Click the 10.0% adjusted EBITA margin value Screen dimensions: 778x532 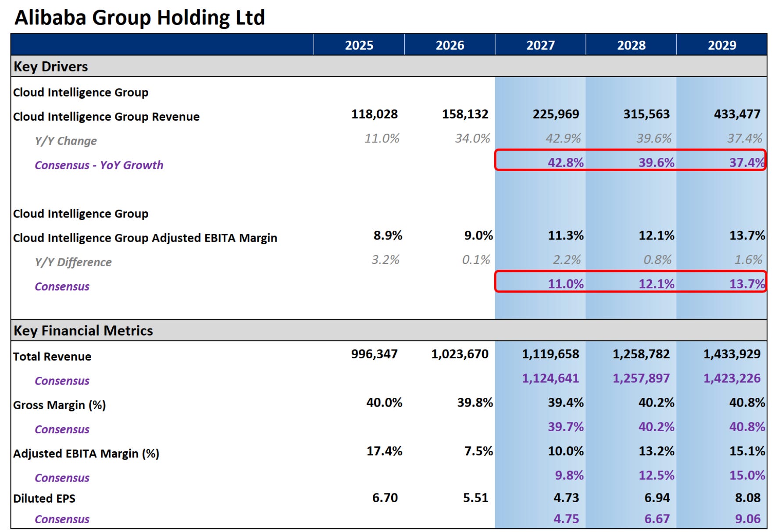tap(566, 451)
